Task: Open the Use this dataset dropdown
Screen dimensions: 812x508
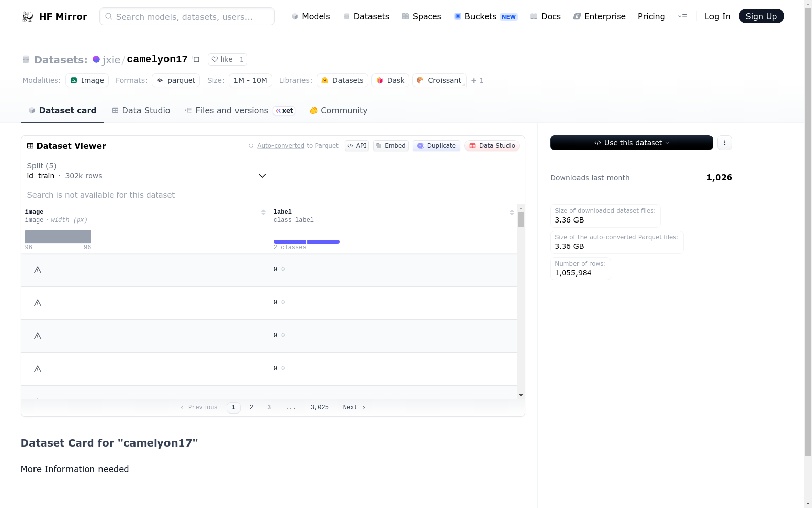Action: [x=631, y=143]
